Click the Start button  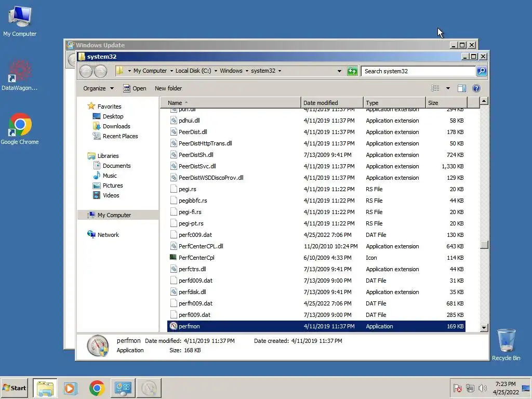(x=14, y=388)
